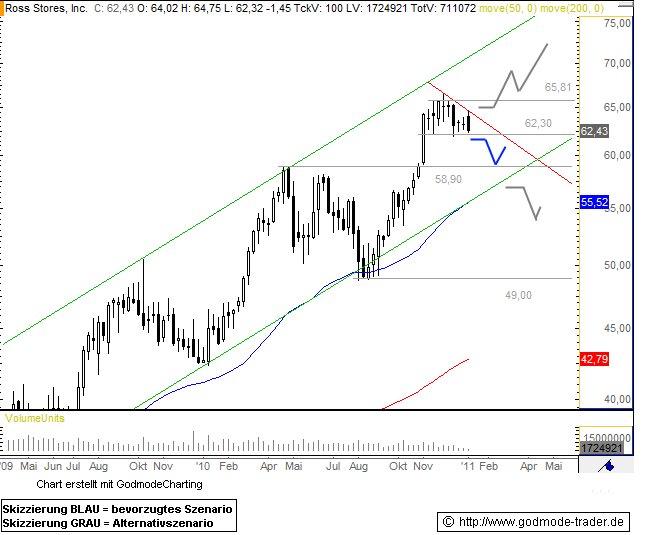656x535 pixels.
Task: Click the 58,90 level annotation
Action: coord(448,179)
